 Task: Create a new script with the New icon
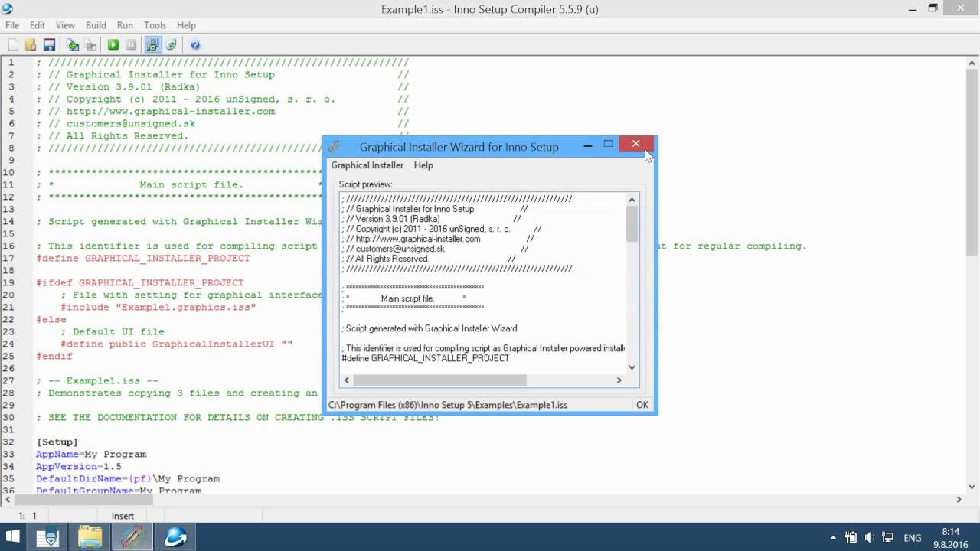[x=11, y=44]
